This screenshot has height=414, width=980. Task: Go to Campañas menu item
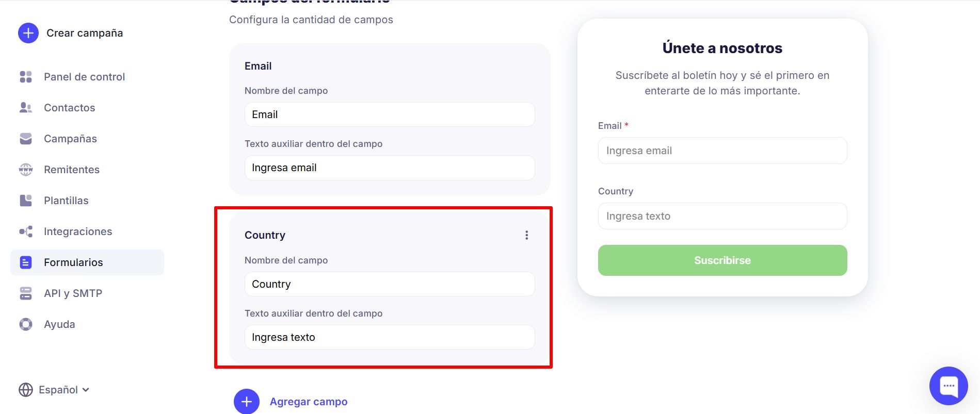(x=70, y=139)
